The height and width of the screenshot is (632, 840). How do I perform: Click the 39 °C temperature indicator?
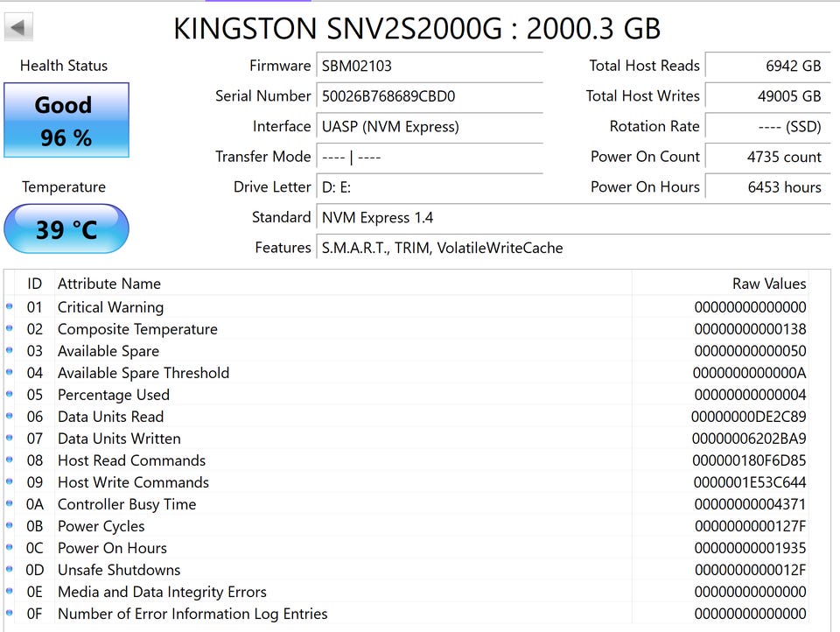point(66,228)
